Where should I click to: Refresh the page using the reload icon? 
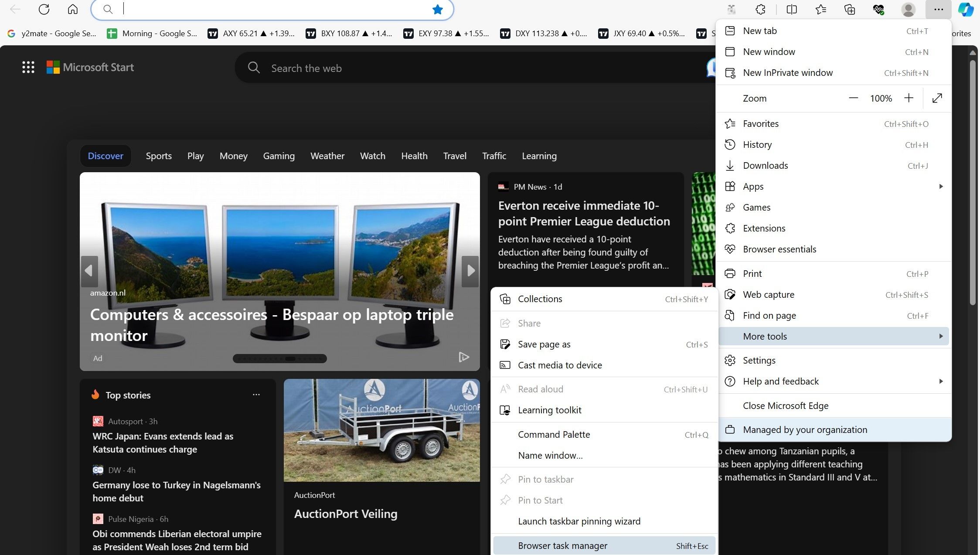(x=44, y=9)
